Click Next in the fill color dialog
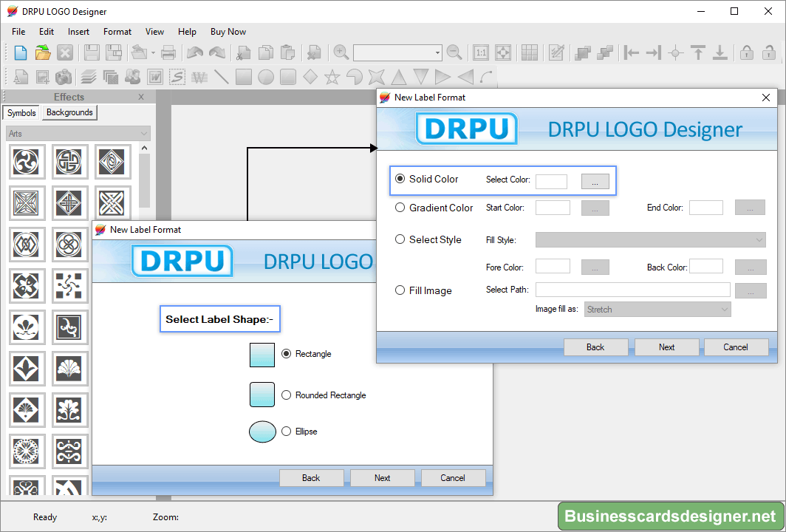Image resolution: width=786 pixels, height=532 pixels. click(x=666, y=347)
